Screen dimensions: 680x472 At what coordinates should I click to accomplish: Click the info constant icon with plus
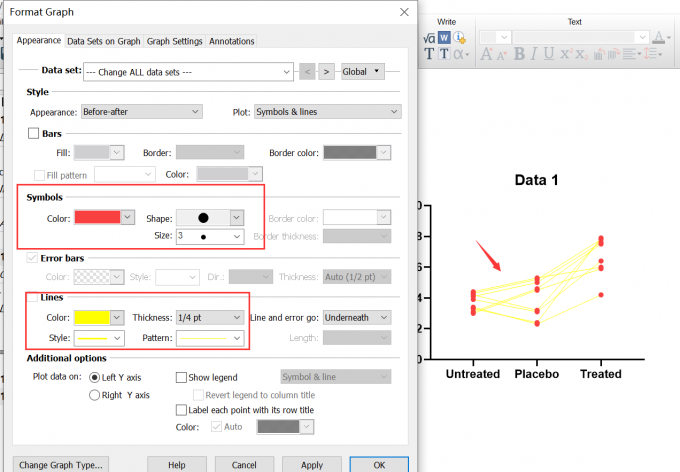pos(459,38)
